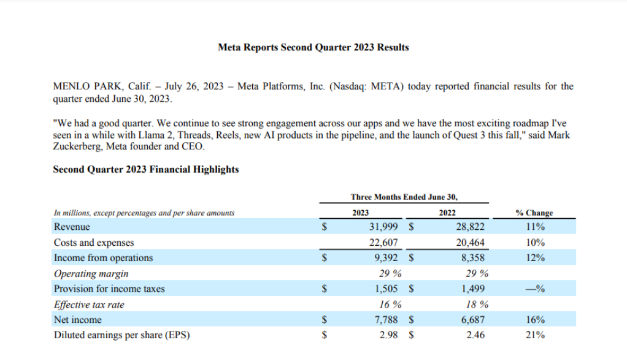Click the 'Revenue' row label
The height and width of the screenshot is (364, 627).
coord(72,227)
